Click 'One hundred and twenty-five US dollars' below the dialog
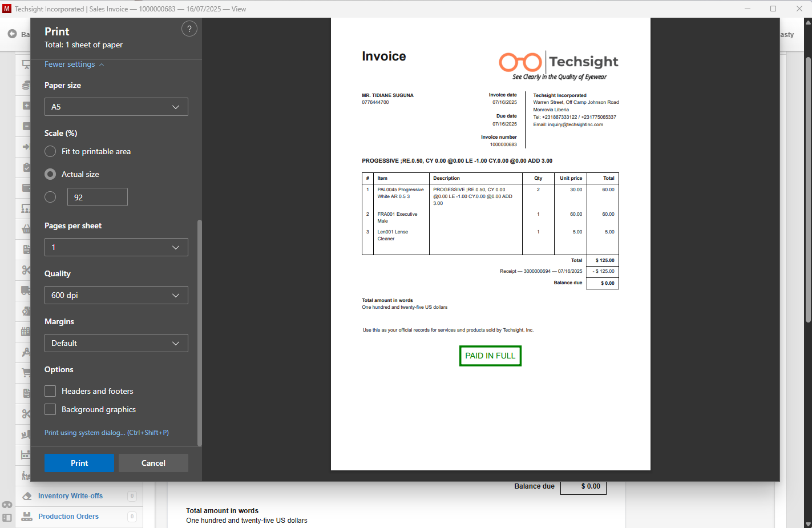The image size is (812, 528). (247, 521)
